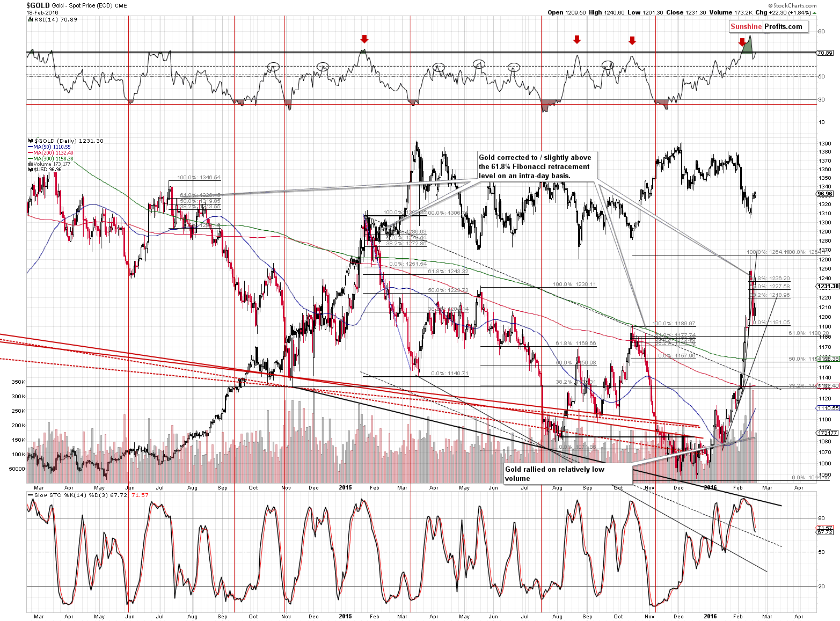Click the 0.0%: 1251.54 Fibonacci label
The image size is (840, 621).
(408, 264)
